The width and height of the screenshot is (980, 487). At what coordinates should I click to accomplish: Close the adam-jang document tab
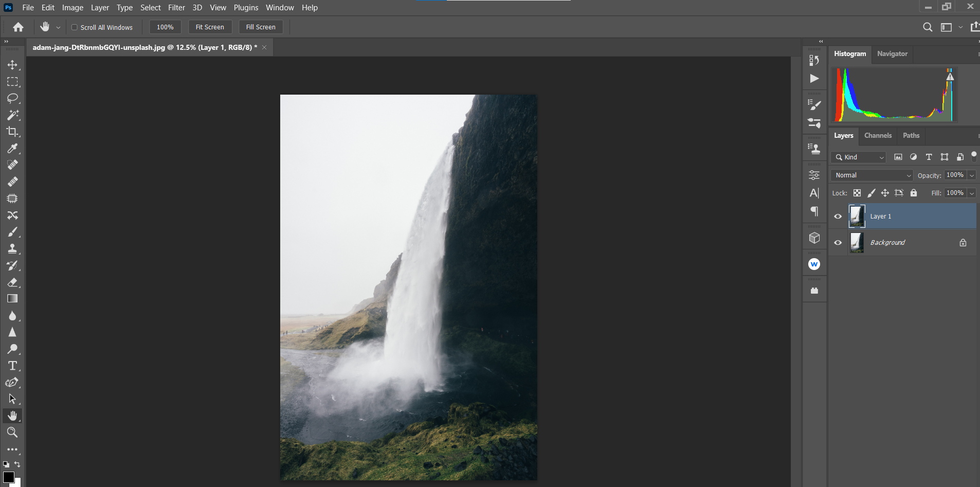coord(264,47)
